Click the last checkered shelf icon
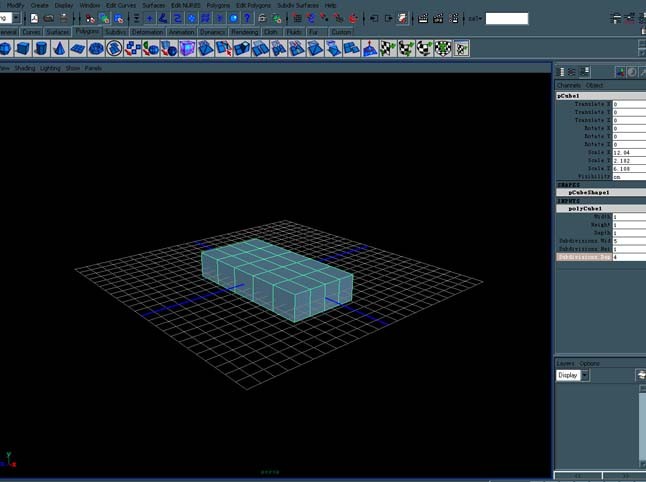Screen dimensions: 646x482 point(461,49)
